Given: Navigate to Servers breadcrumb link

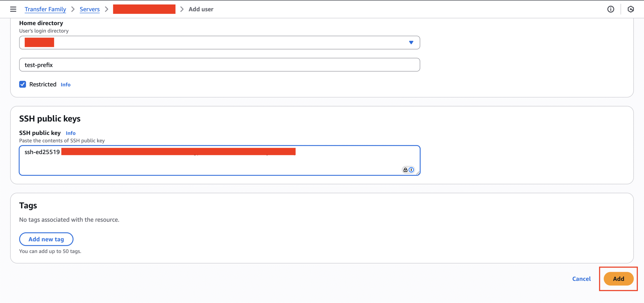Looking at the screenshot, I should 90,9.
